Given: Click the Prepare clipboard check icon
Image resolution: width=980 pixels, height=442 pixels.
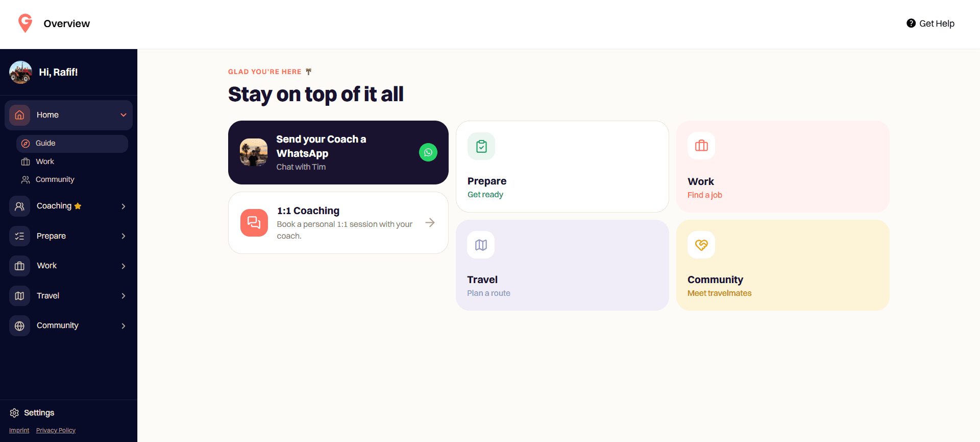Looking at the screenshot, I should (481, 146).
